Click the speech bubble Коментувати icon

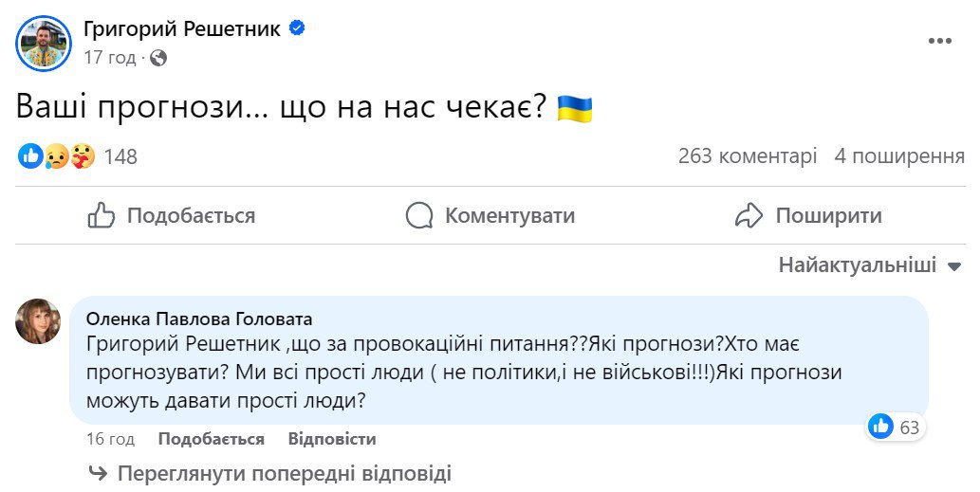(x=419, y=216)
